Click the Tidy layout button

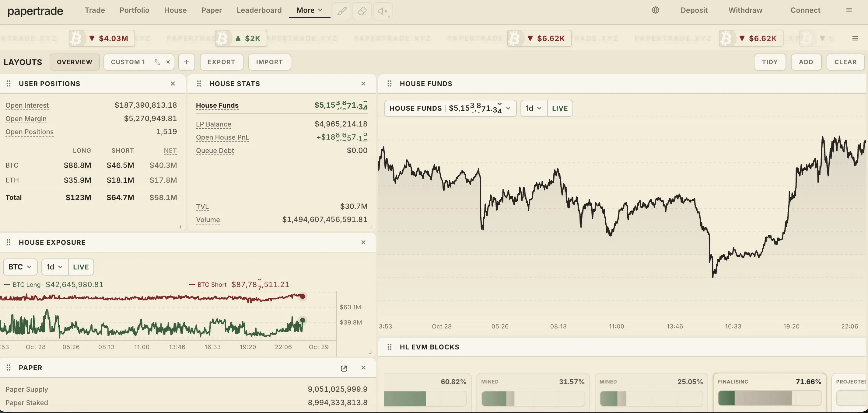(770, 62)
